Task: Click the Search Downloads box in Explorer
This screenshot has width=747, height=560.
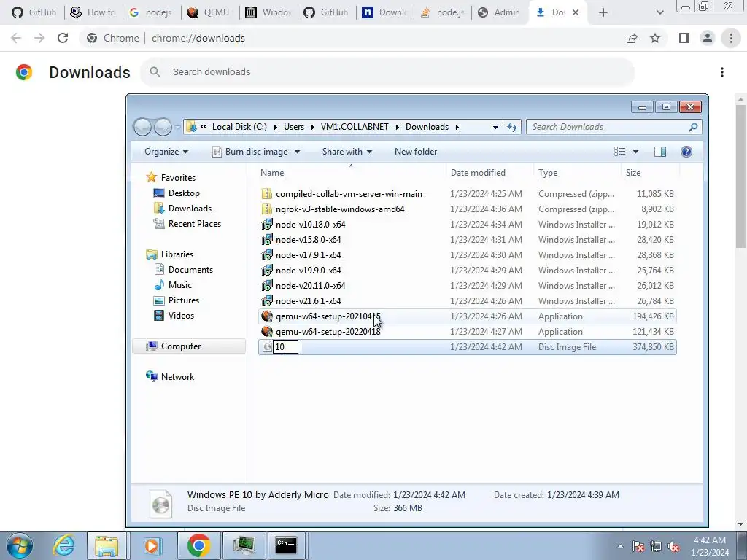Action: 614,127
